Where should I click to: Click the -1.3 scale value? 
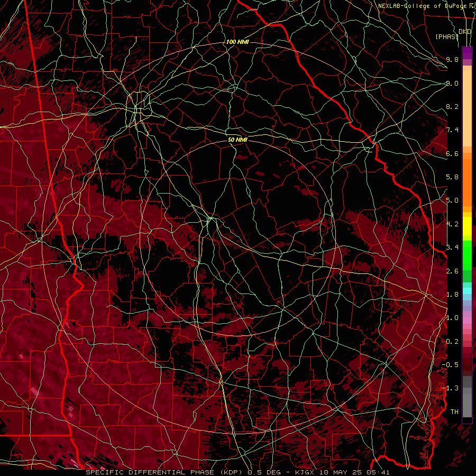tap(450, 388)
